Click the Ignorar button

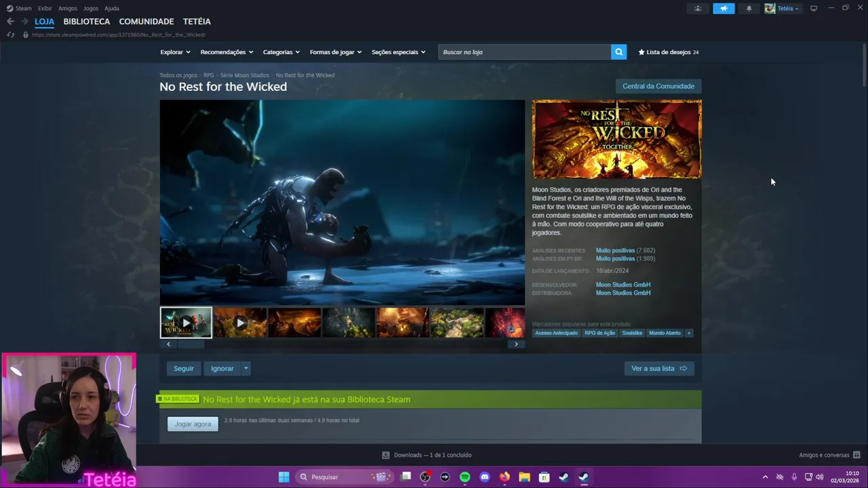point(222,369)
